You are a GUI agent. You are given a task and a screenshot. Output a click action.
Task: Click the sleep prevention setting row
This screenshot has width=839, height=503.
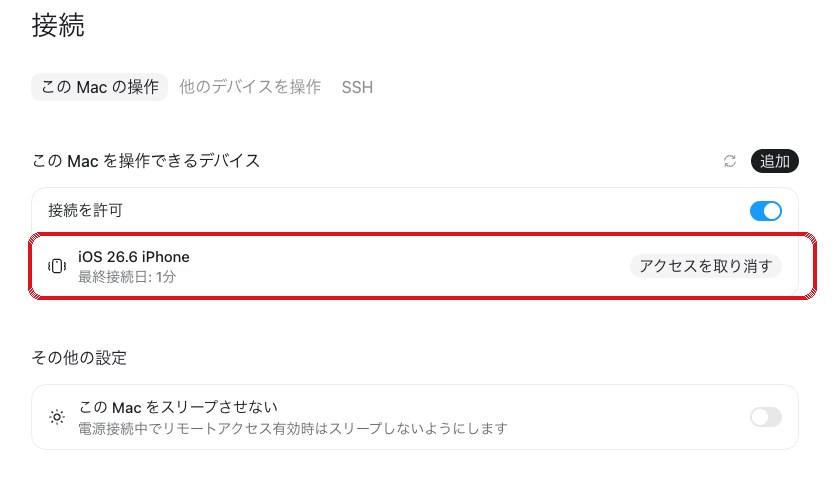tap(415, 417)
